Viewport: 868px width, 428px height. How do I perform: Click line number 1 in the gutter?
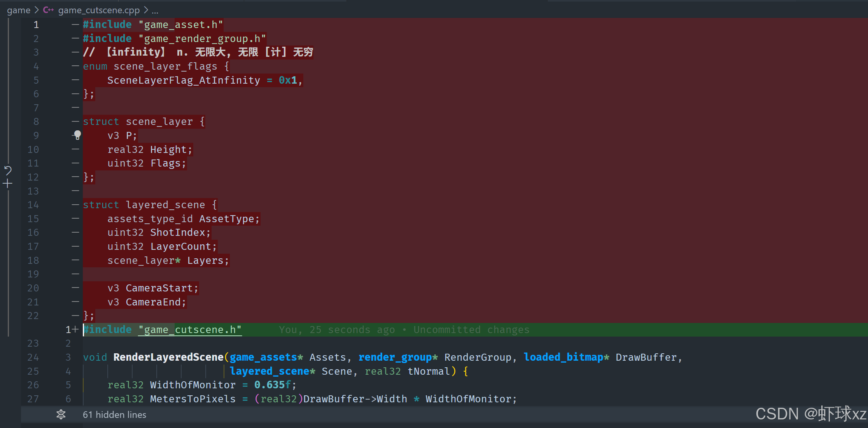tap(36, 25)
